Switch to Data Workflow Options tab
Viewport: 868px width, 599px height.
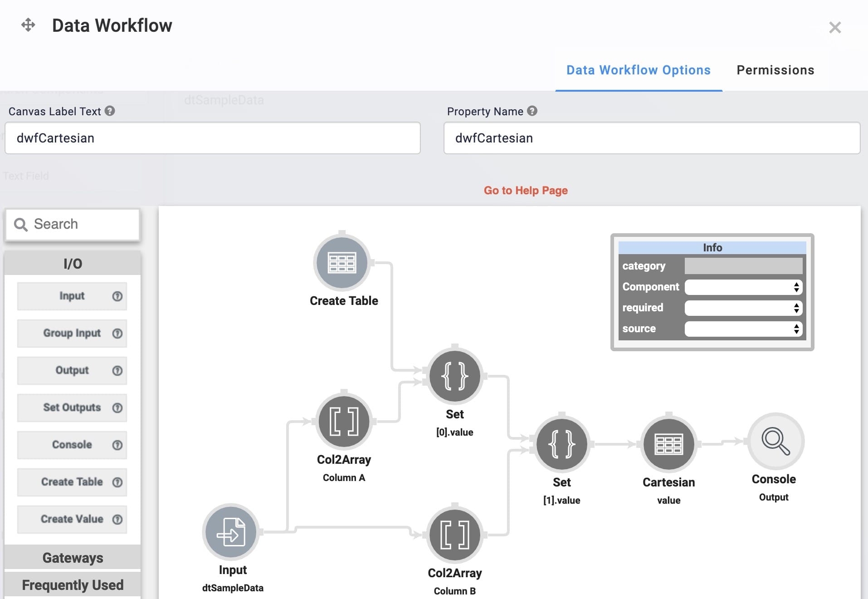(639, 70)
